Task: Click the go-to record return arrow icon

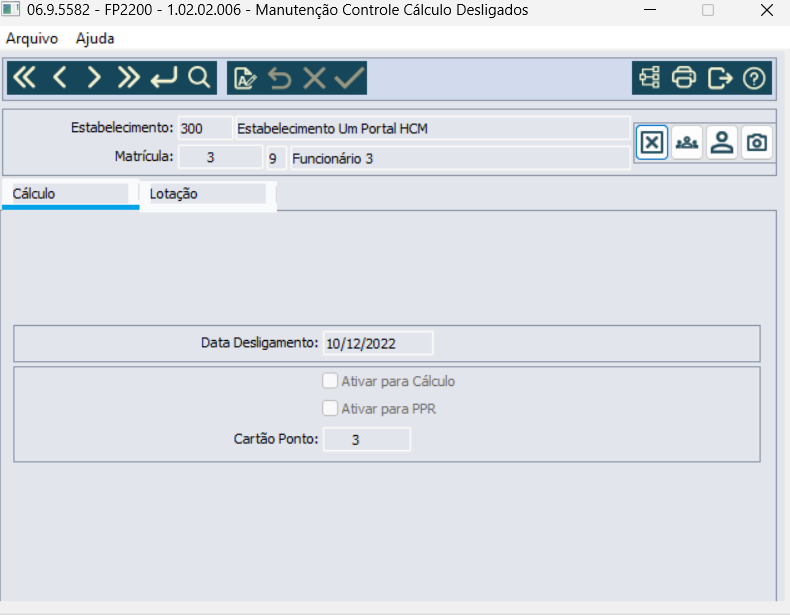Action: [x=164, y=78]
